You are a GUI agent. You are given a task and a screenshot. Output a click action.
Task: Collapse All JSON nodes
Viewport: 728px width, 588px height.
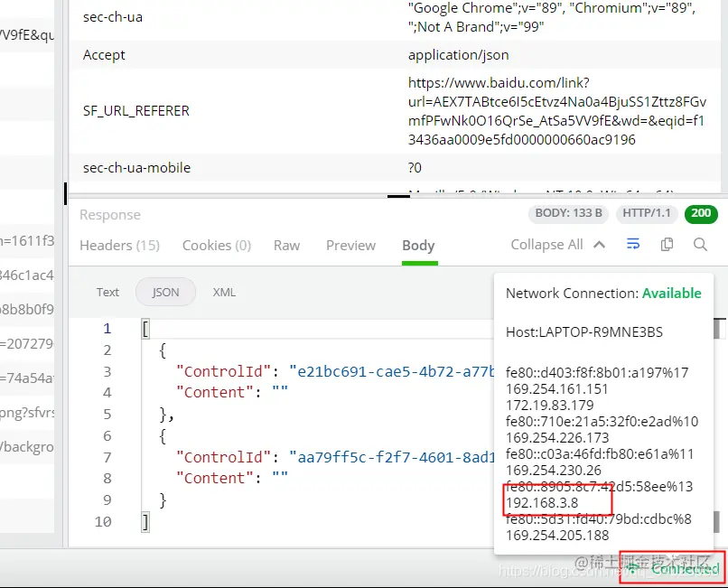pyautogui.click(x=558, y=244)
